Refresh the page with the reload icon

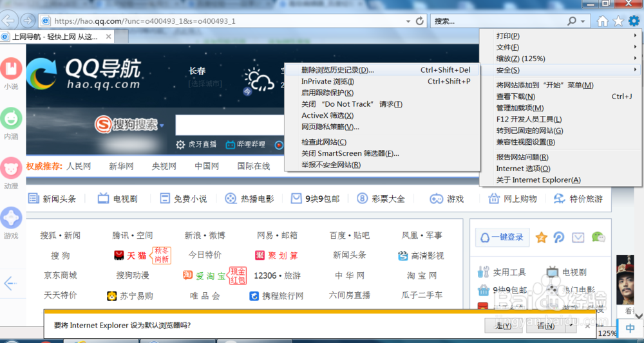[x=419, y=21]
